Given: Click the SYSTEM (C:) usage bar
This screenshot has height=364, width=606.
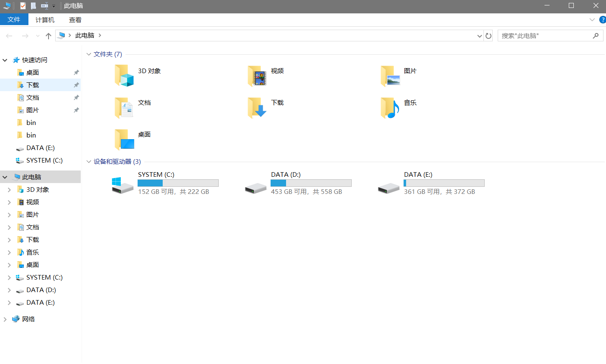Looking at the screenshot, I should pos(178,183).
